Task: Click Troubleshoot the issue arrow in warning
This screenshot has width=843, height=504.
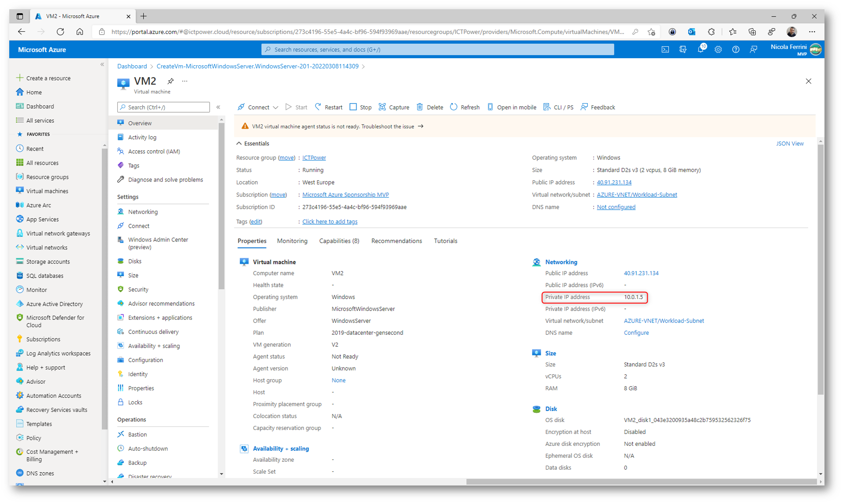Action: [421, 126]
